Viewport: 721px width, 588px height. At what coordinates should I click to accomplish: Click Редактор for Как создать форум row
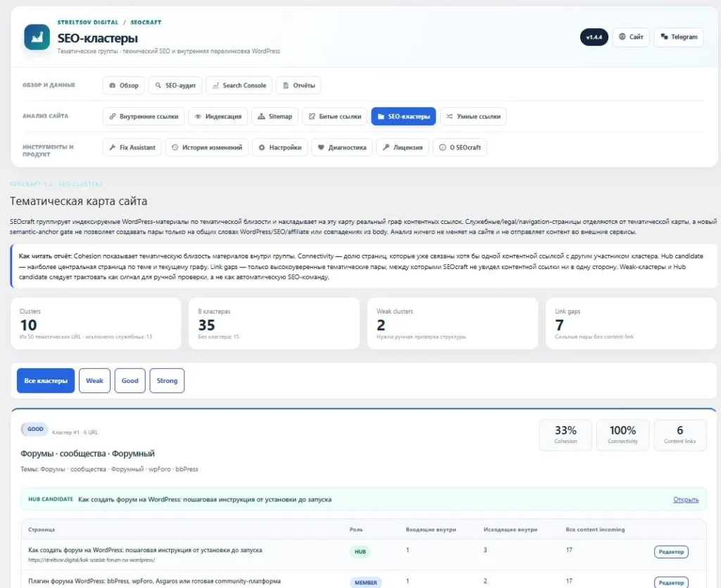coord(671,551)
